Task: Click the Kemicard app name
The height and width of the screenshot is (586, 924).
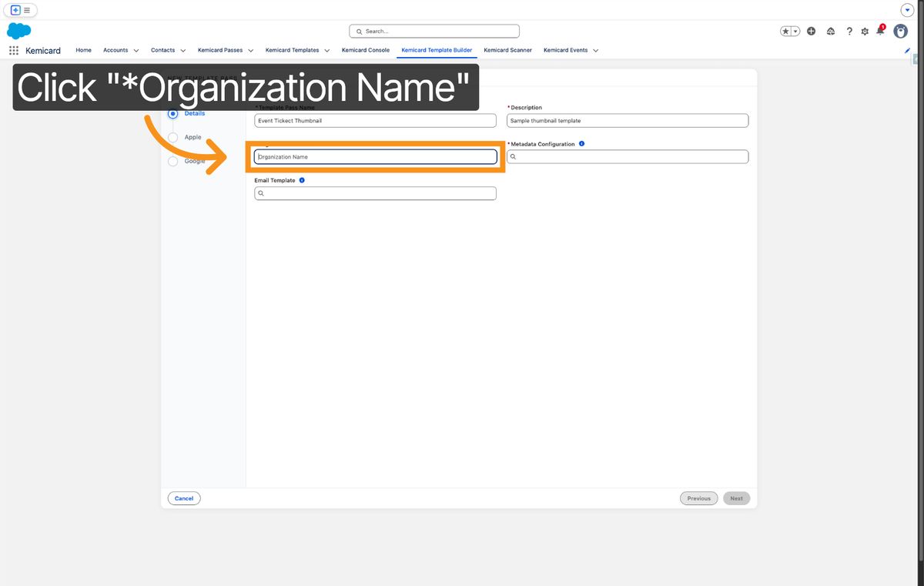Action: coord(43,50)
